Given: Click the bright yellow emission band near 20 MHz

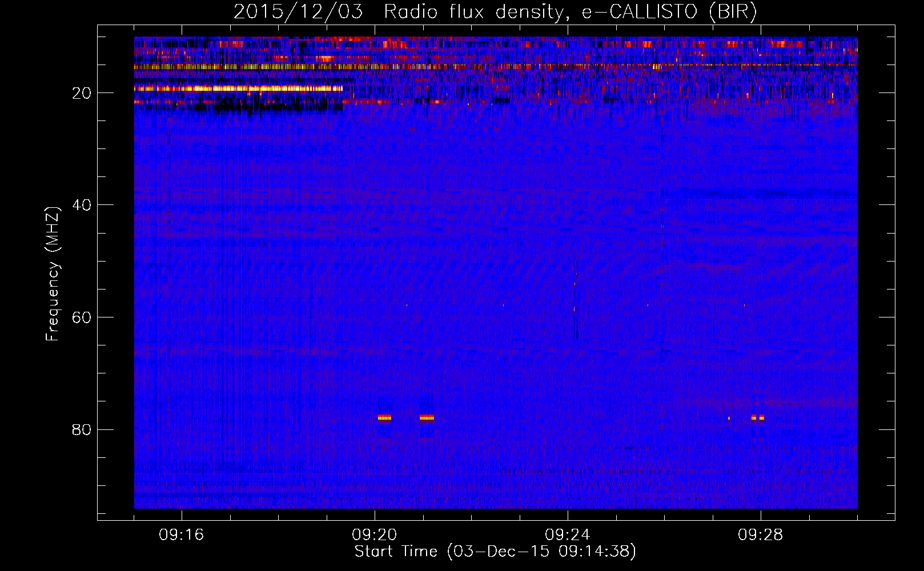Looking at the screenshot, I should (238, 89).
